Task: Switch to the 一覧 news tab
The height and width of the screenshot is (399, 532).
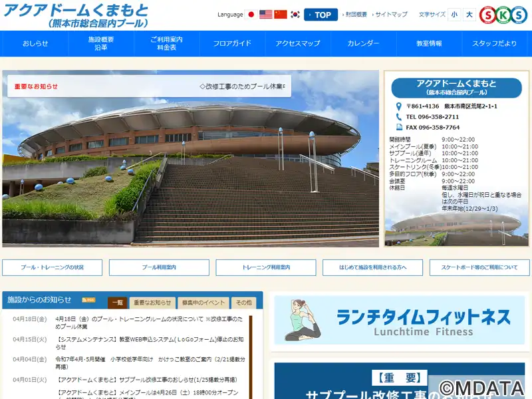Action: (118, 303)
